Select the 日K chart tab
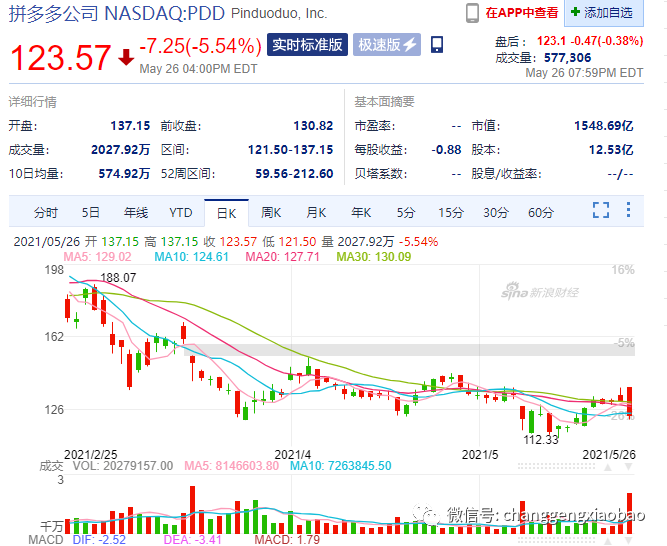 [226, 213]
